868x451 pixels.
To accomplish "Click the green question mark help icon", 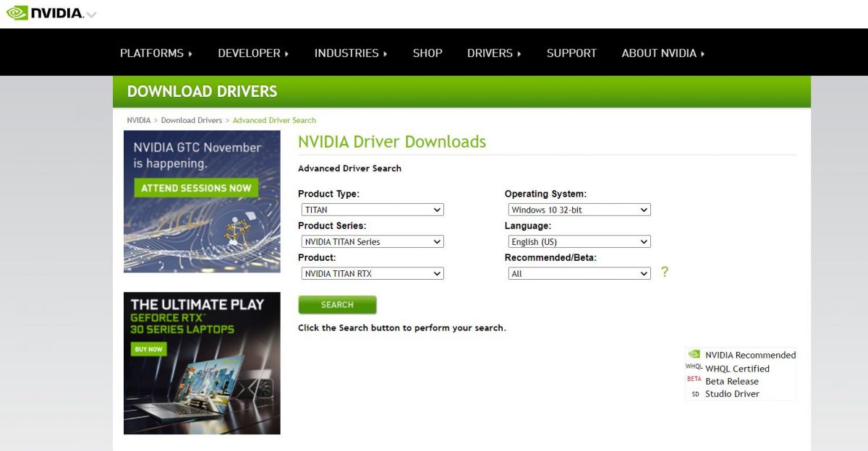I will coord(665,272).
